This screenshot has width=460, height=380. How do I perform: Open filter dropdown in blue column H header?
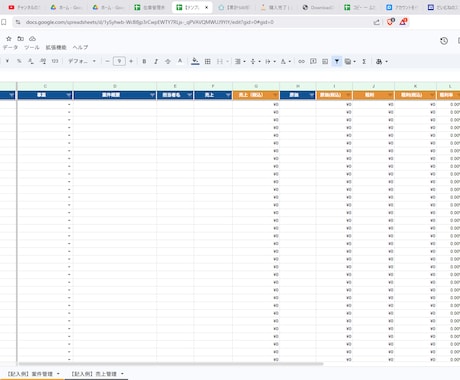click(311, 95)
